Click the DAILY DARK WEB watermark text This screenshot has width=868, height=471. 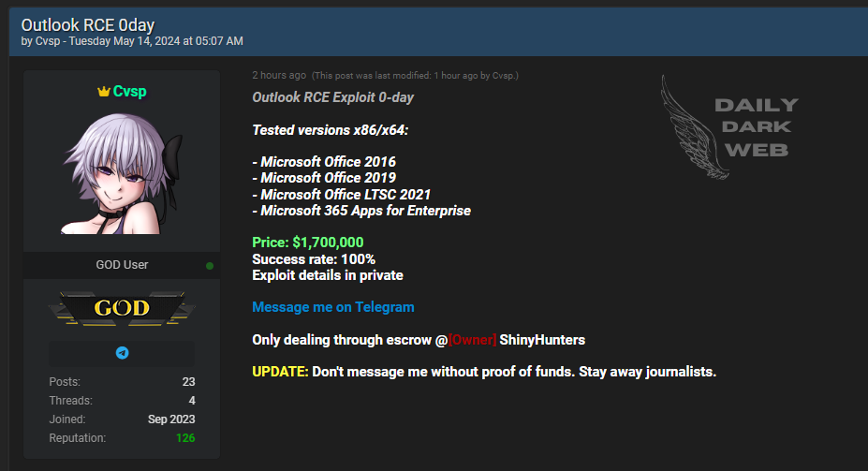pyautogui.click(x=757, y=127)
